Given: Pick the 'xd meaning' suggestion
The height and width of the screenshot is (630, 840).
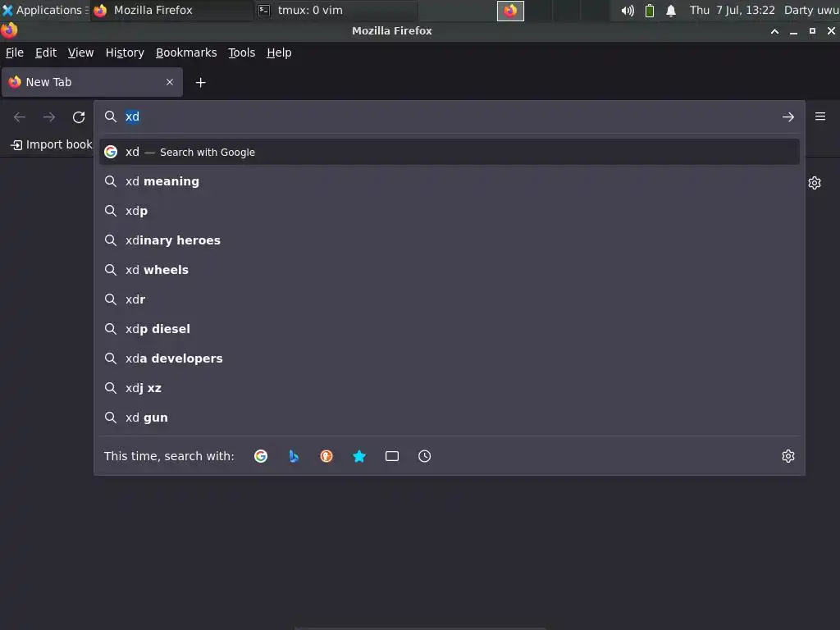Looking at the screenshot, I should pyautogui.click(x=449, y=181).
